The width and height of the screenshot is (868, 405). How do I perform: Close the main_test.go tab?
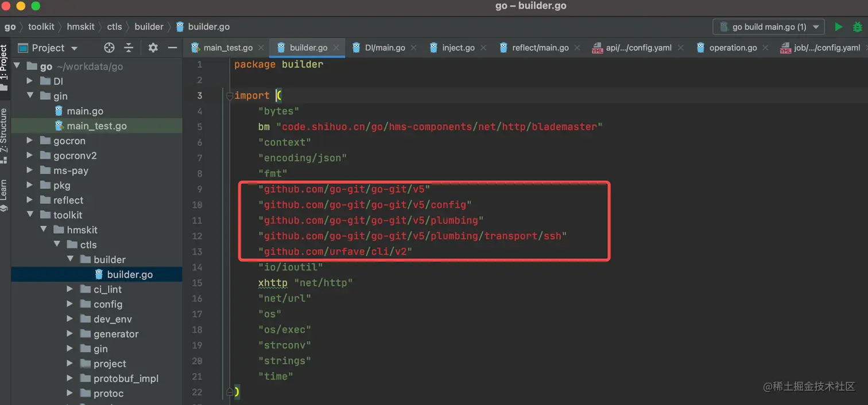[261, 48]
